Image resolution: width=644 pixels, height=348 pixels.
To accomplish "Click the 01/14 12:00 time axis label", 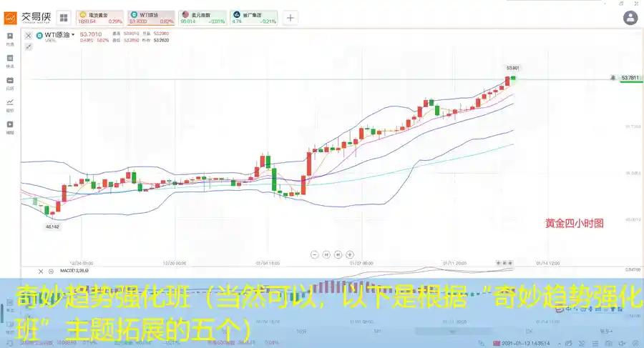I will coord(548,263).
